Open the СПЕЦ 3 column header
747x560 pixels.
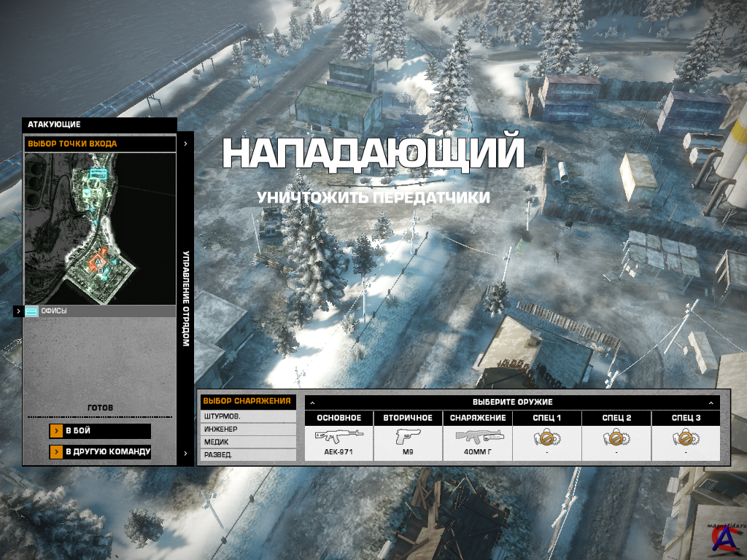(686, 418)
